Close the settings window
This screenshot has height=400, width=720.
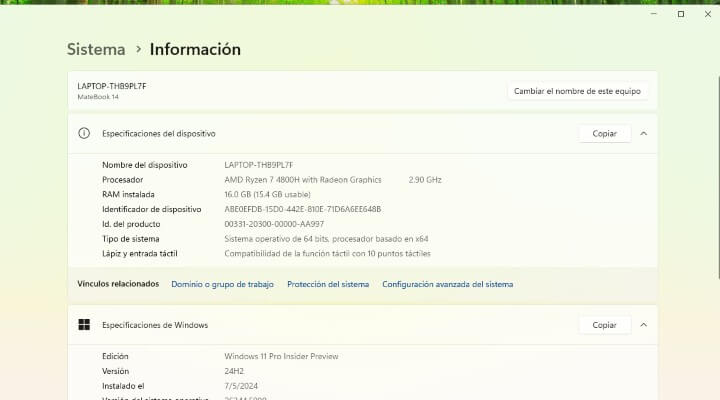click(708, 14)
